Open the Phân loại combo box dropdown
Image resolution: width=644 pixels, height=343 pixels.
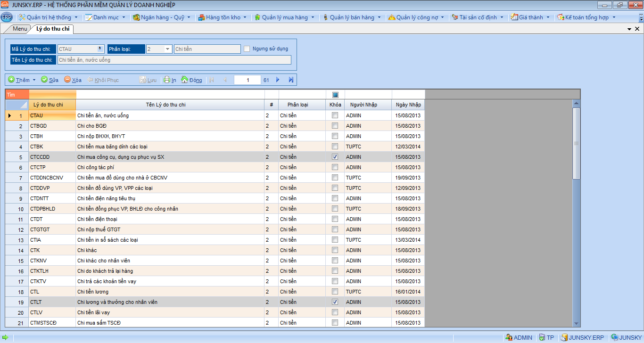[167, 49]
